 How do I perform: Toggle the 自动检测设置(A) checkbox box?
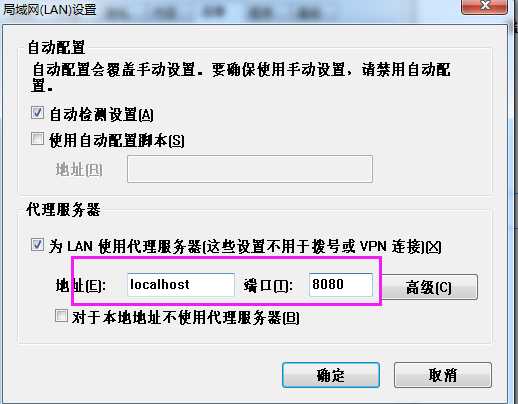pos(37,113)
